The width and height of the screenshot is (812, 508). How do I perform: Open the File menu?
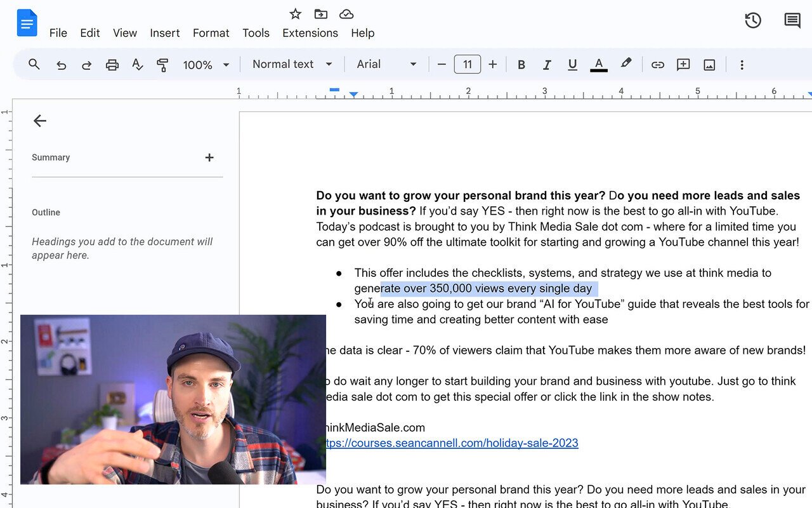point(58,33)
